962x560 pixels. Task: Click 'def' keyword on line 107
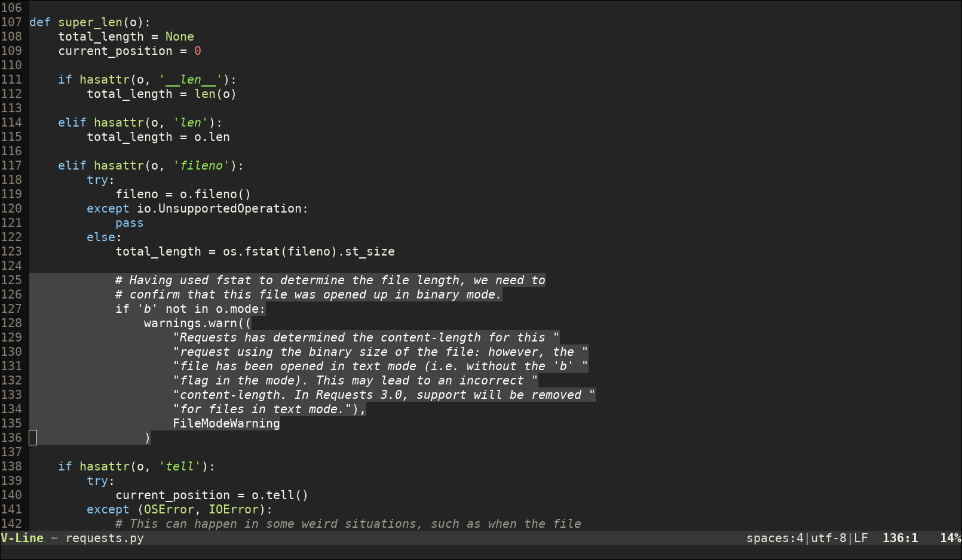(x=40, y=22)
